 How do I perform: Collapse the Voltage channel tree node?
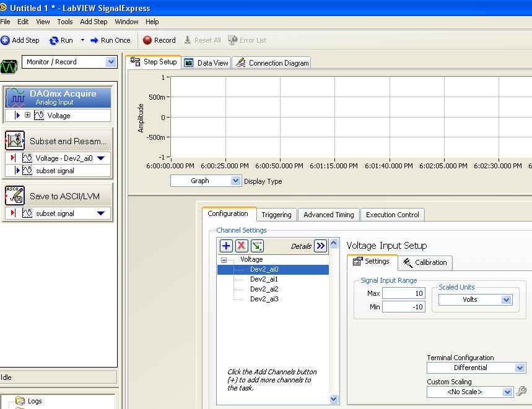[224, 260]
